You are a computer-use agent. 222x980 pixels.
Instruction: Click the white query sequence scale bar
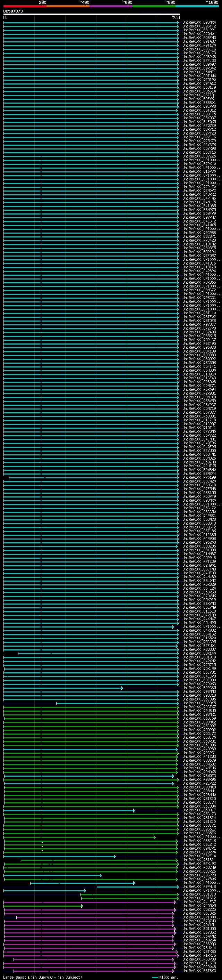click(91, 14)
